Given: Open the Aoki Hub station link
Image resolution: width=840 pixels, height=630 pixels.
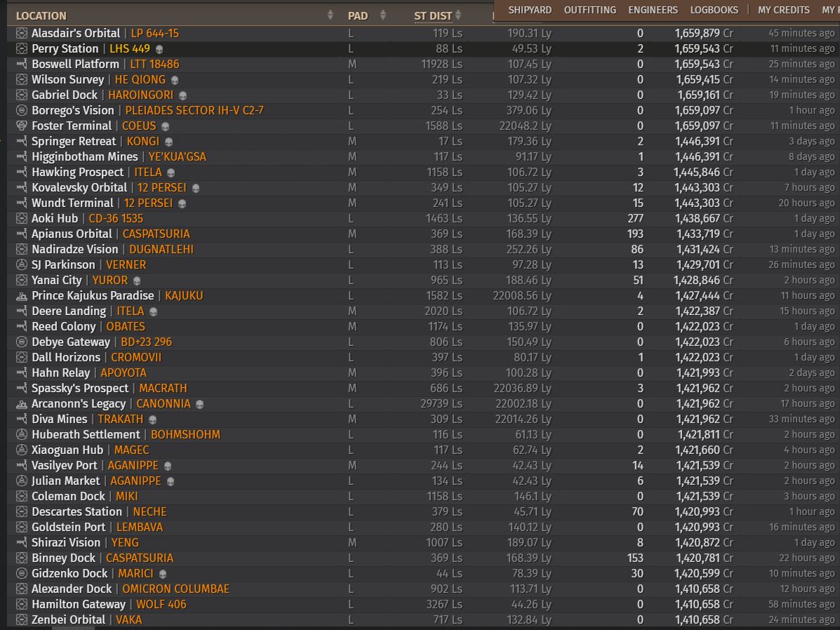Looking at the screenshot, I should point(55,219).
